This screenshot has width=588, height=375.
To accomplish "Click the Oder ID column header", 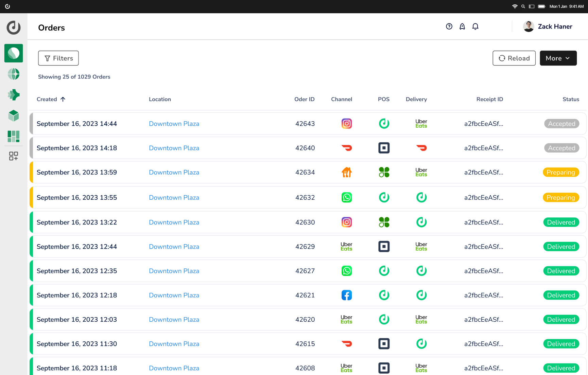I will pos(305,99).
